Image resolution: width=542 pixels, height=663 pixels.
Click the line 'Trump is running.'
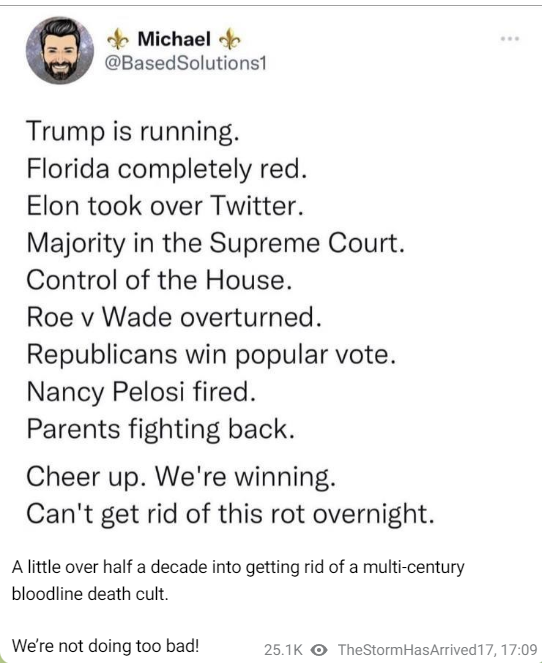133,131
